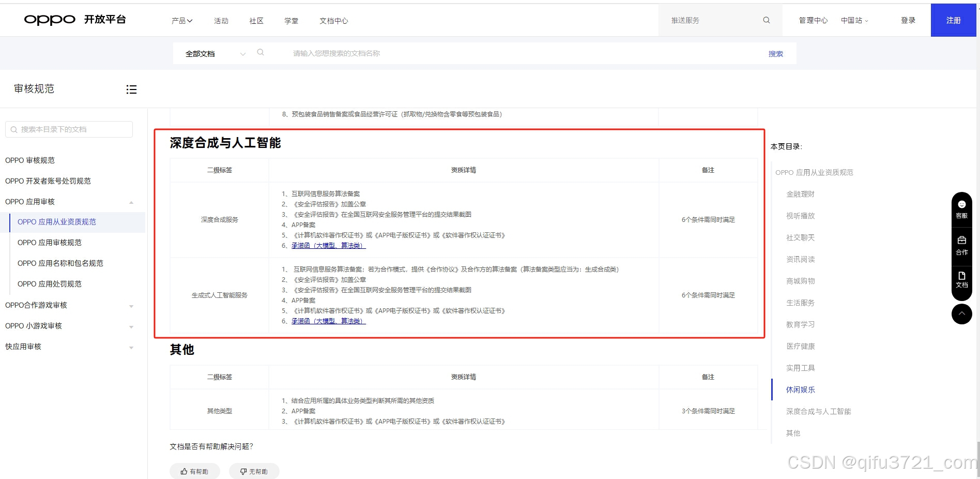Open the 社区 nav item
Viewport: 980px width, 479px height.
(256, 21)
